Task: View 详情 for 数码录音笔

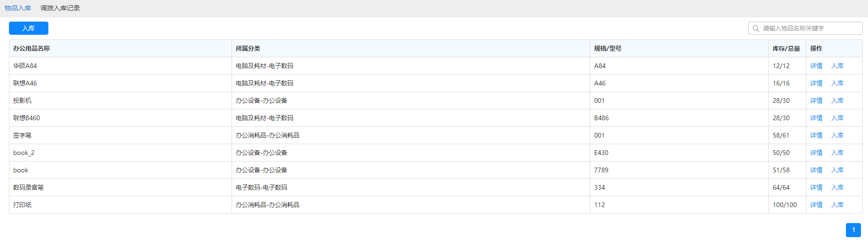Action: pyautogui.click(x=816, y=187)
